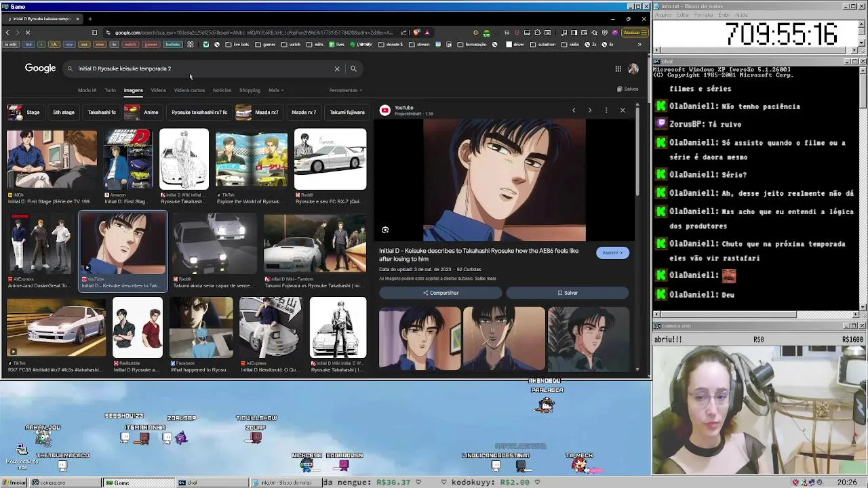Click the image results panel scrollbar
Screen dimensions: 868x488
tap(637, 150)
